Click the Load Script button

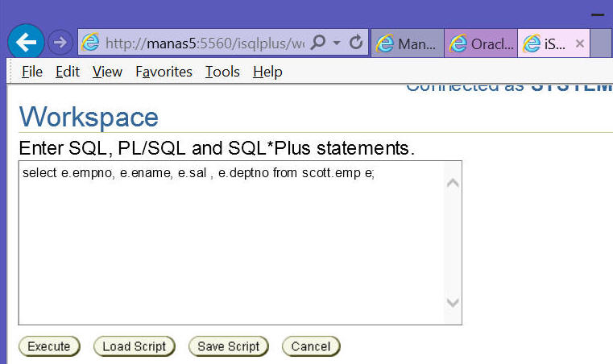tap(134, 346)
